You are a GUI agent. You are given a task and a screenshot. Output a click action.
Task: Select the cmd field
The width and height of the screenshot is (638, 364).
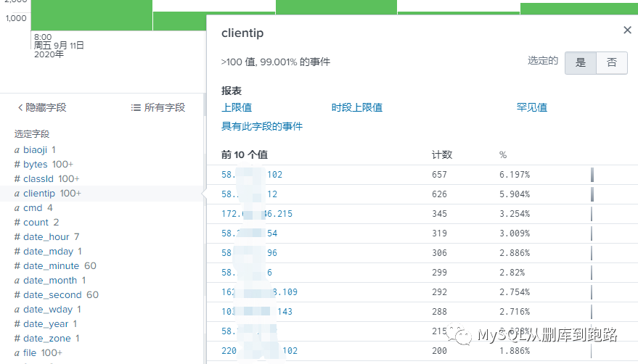point(33,208)
